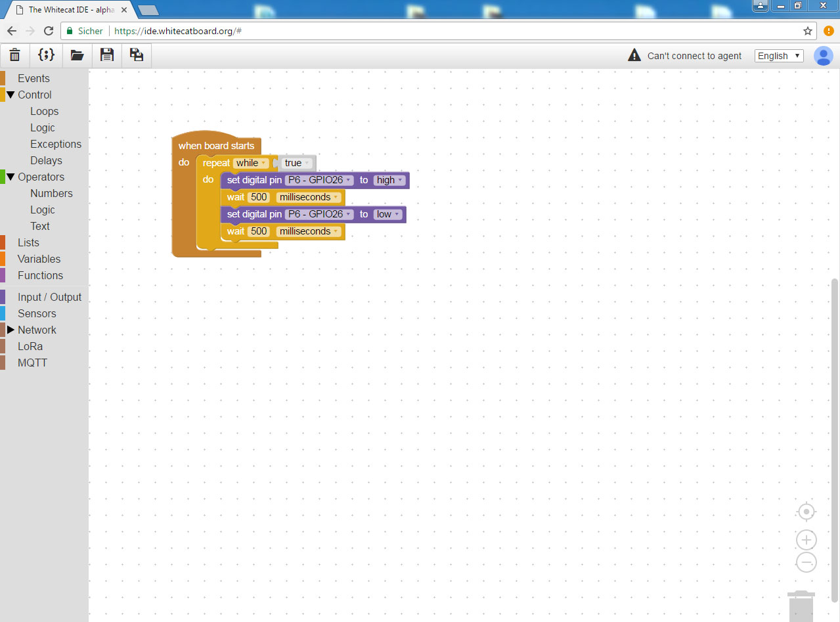Collapse the Operators category
This screenshot has width=840, height=622.
[x=11, y=177]
